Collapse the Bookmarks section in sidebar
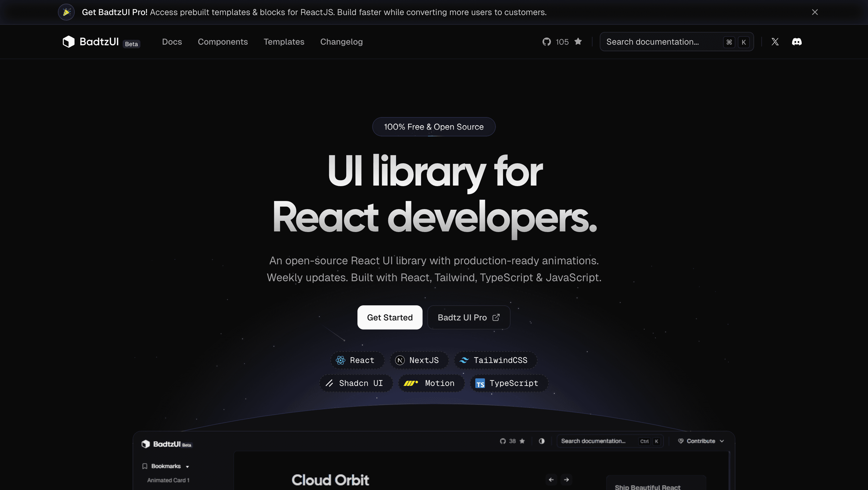The width and height of the screenshot is (868, 490). 166,466
